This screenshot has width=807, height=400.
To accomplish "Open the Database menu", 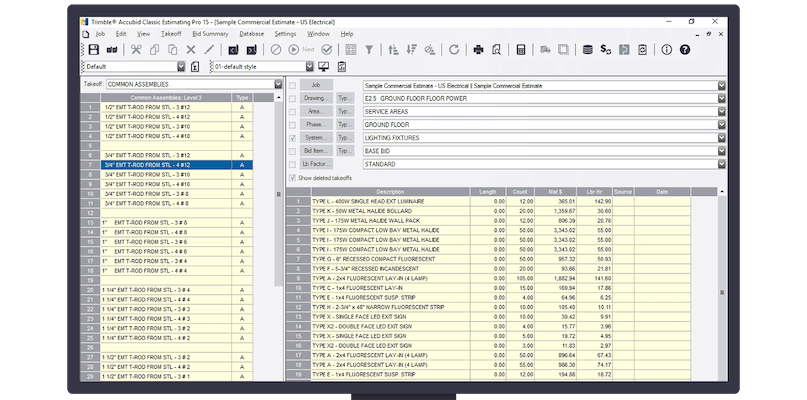I will click(x=252, y=34).
